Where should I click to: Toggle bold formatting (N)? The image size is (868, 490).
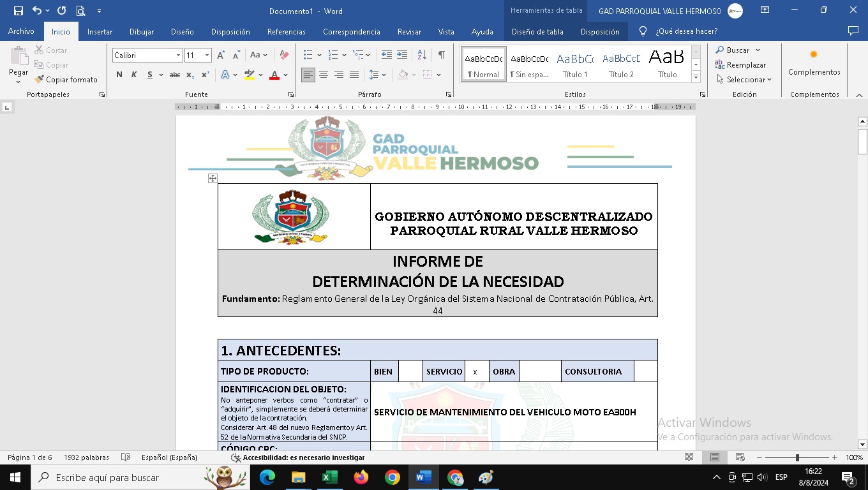[119, 75]
